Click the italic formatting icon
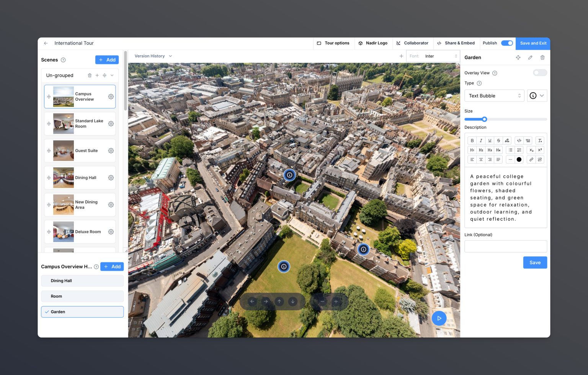Viewport: 588px width, 375px height. point(481,141)
